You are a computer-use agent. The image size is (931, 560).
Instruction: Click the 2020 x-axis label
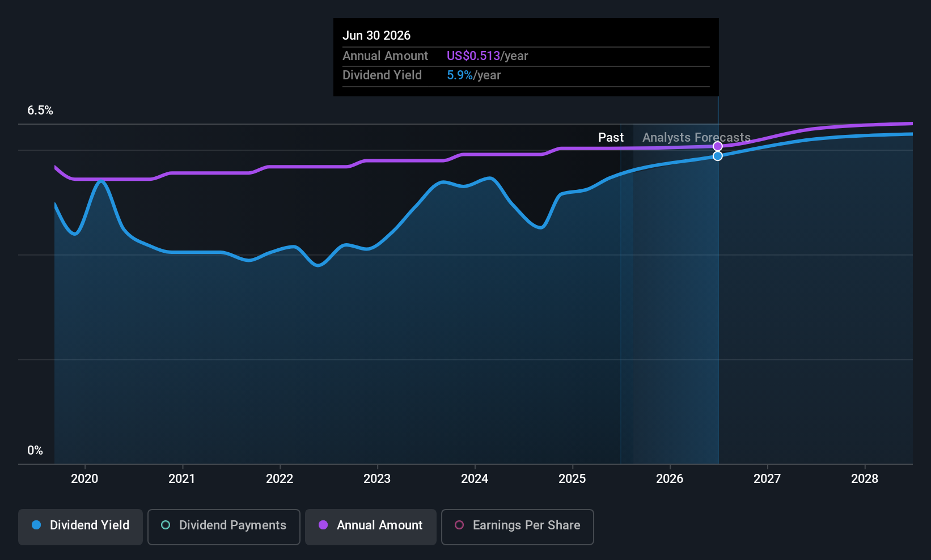click(x=84, y=479)
